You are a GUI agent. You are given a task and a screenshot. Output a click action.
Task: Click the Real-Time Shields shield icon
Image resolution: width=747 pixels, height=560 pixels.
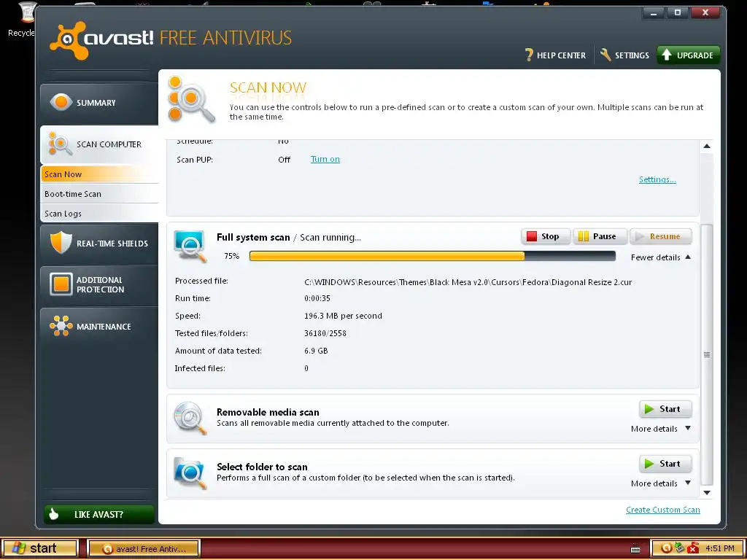coord(61,242)
